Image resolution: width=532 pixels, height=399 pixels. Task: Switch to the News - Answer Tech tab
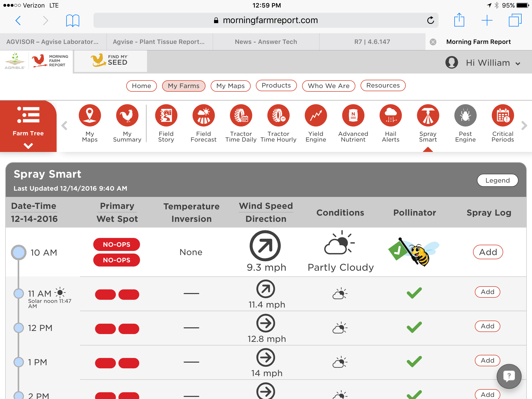(x=266, y=42)
